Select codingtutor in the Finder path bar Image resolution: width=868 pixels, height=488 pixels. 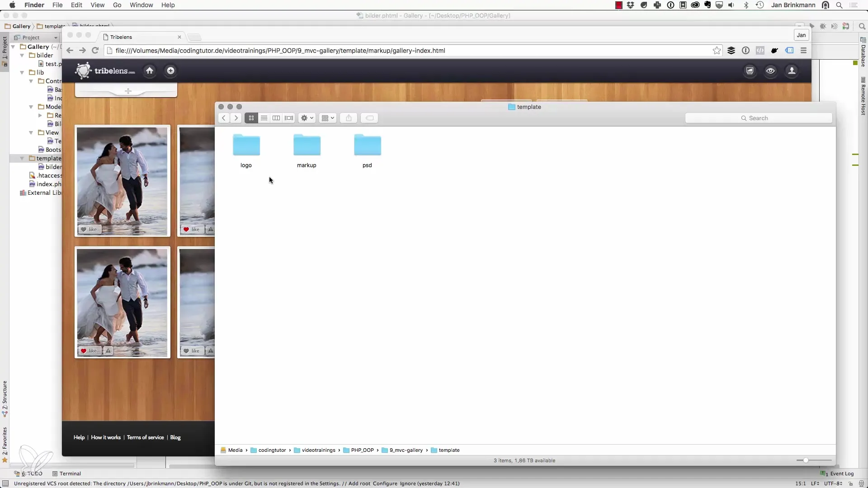(268, 450)
